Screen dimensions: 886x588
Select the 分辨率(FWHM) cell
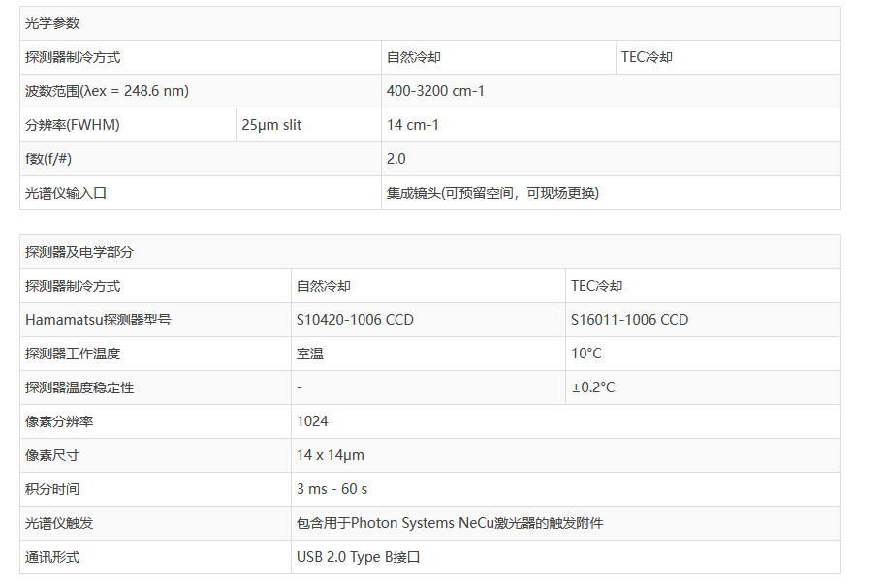(73, 125)
